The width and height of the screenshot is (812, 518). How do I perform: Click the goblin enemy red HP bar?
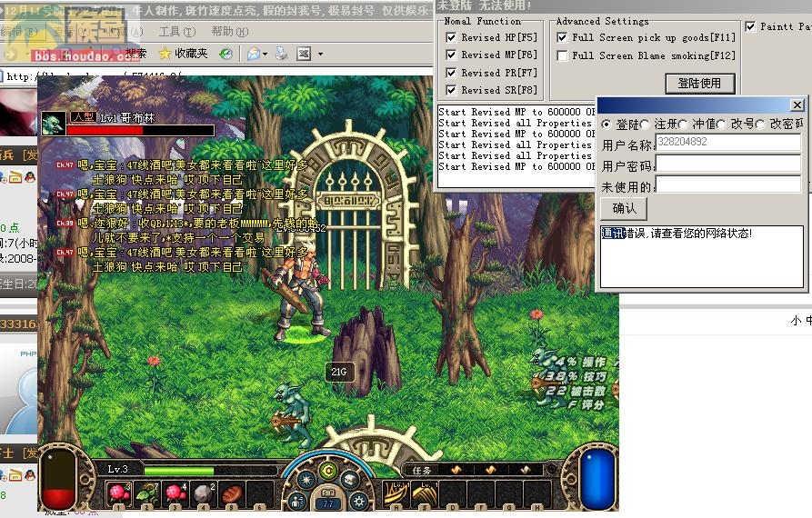pos(140,130)
